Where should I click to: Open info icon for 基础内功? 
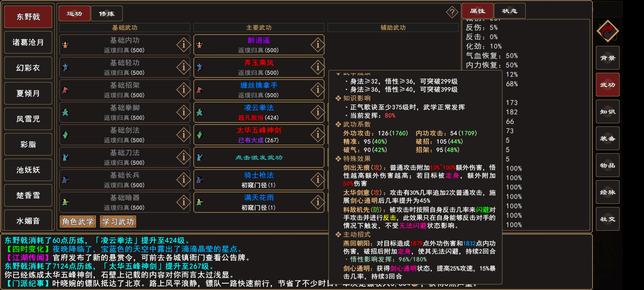click(184, 44)
